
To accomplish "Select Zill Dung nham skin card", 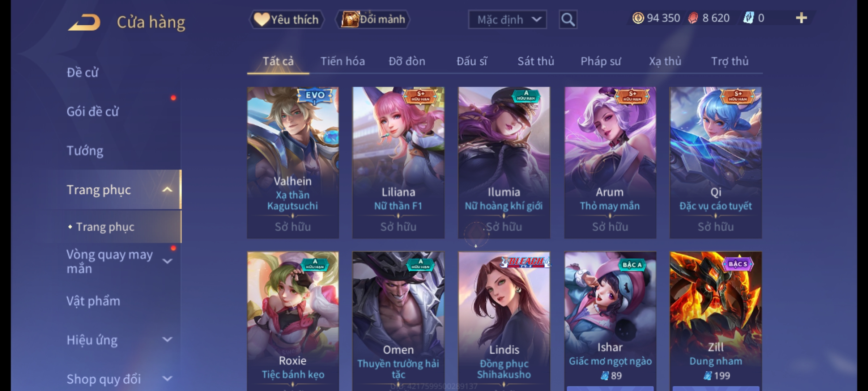I will coord(715,321).
